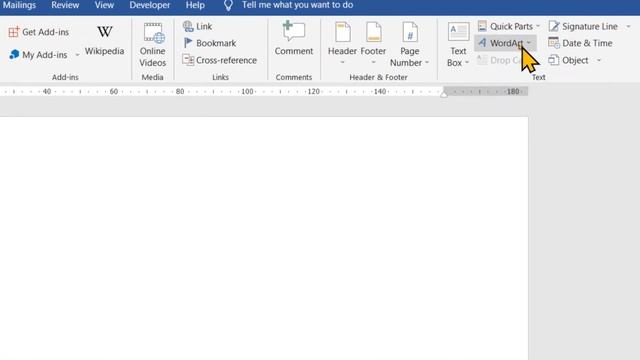Screen dimensions: 640x360
Task: Click the Signature Line icon
Action: click(553, 26)
